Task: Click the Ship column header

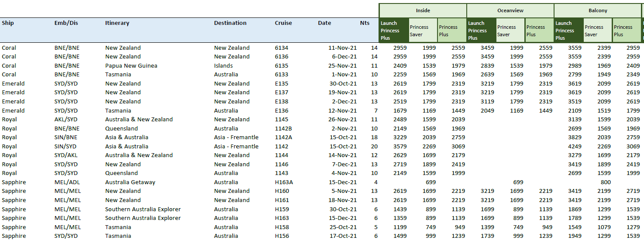Action: (x=9, y=23)
